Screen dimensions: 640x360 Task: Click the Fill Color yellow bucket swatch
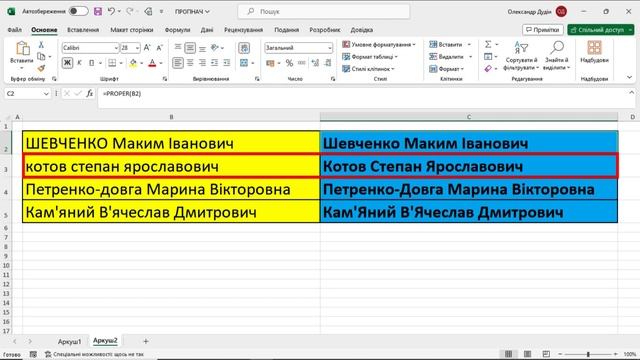click(x=133, y=63)
